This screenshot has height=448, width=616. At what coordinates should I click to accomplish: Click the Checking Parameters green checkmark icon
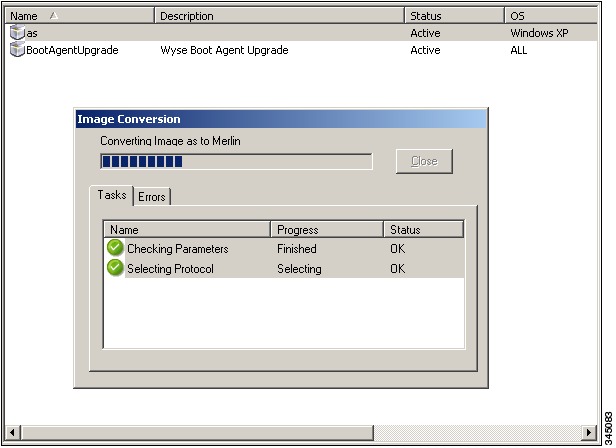pos(115,248)
